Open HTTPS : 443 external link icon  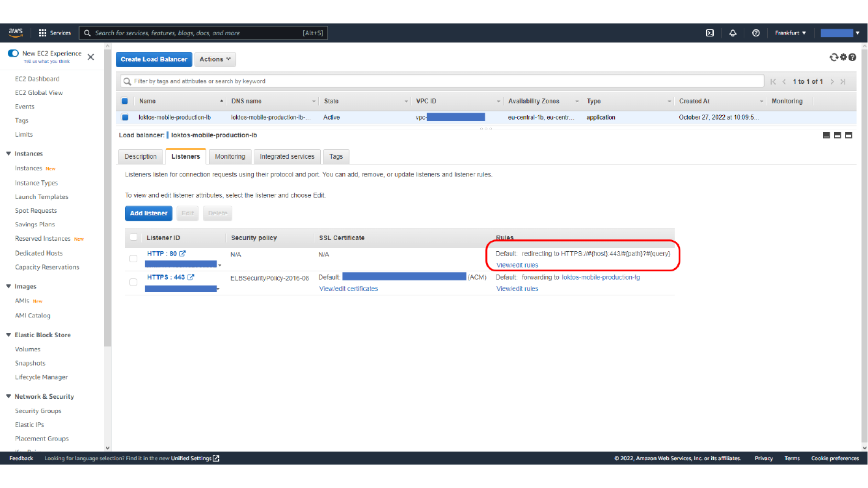tap(191, 277)
